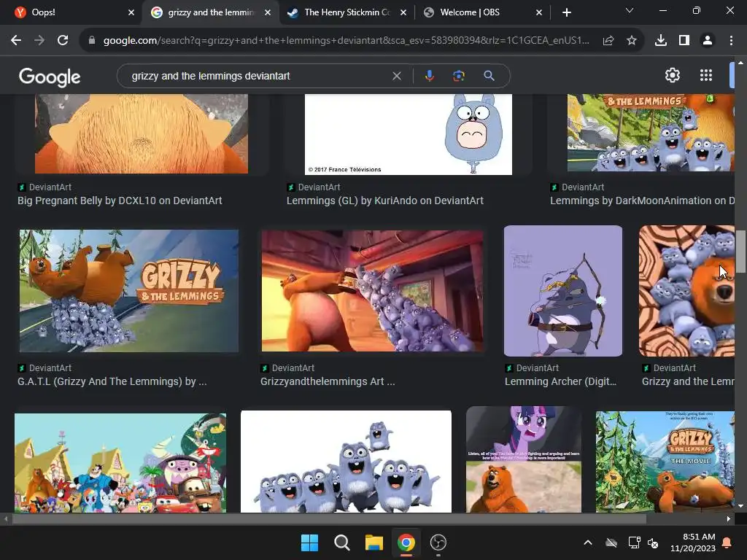Click the muted volume tray icon

coord(653,542)
